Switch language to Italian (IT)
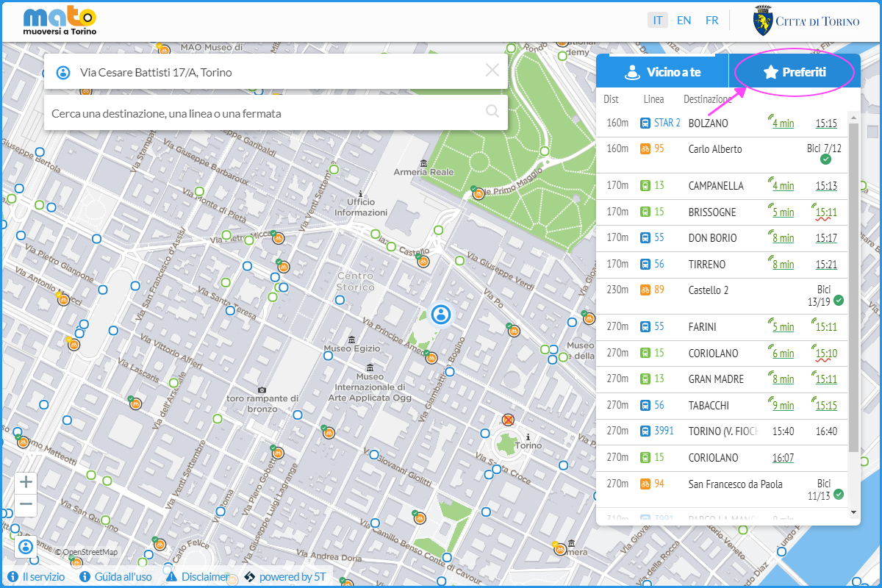 pyautogui.click(x=657, y=21)
